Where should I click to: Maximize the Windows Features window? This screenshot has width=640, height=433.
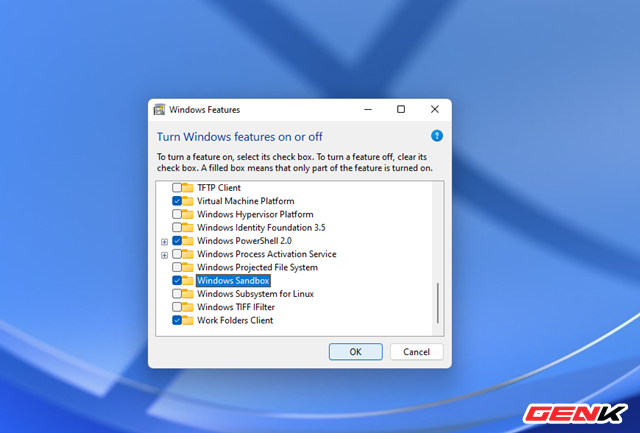coord(401,109)
